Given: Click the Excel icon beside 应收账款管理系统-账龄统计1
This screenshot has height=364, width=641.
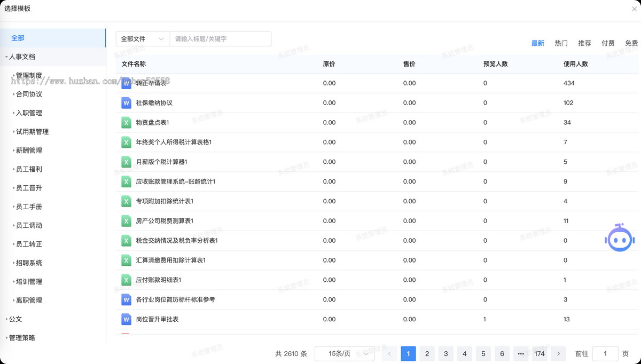Looking at the screenshot, I should [x=127, y=181].
